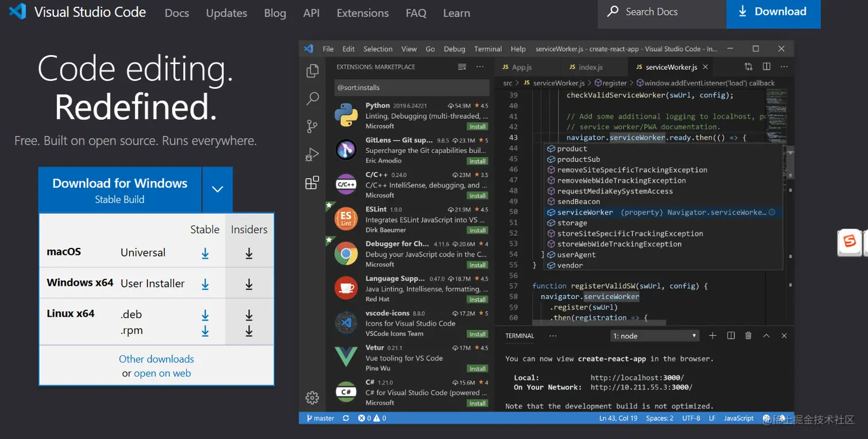Open the Docs page
Screen dimensions: 868x439
(x=177, y=13)
